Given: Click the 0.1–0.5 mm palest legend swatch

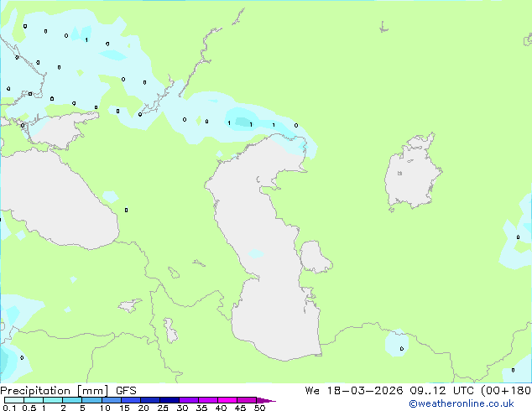Looking at the screenshot, I should point(14,400).
